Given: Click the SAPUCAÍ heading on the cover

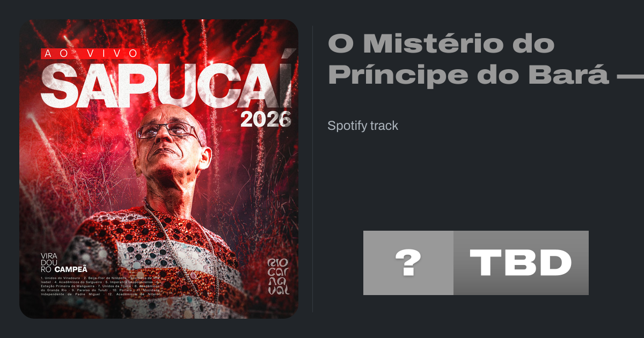Looking at the screenshot, I should pyautogui.click(x=167, y=85).
